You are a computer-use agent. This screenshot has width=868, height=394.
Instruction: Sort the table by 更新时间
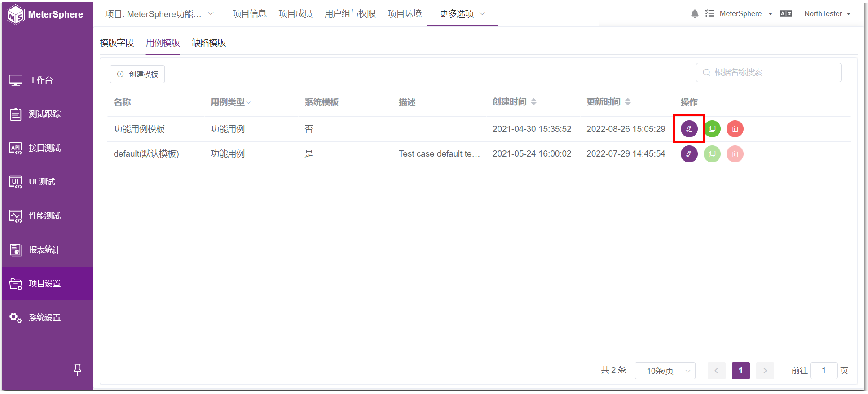pos(628,102)
